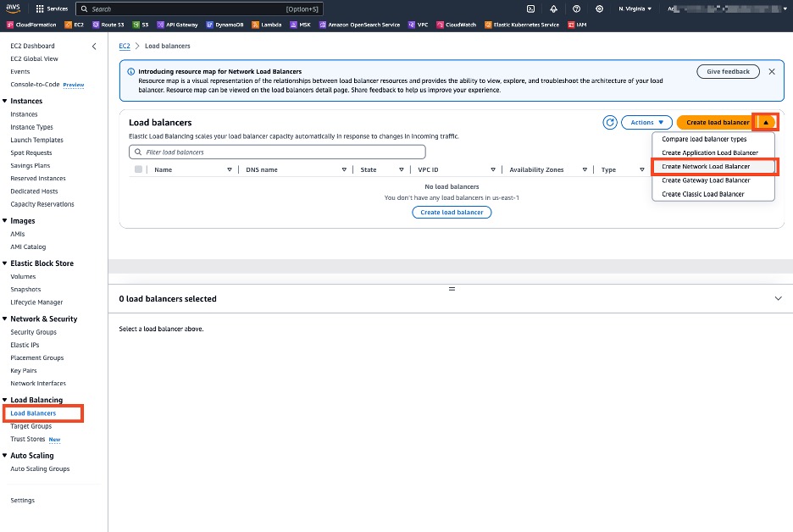Open API Gateway shortcut in favorites bar
The width and height of the screenshot is (793, 532).
pos(177,25)
